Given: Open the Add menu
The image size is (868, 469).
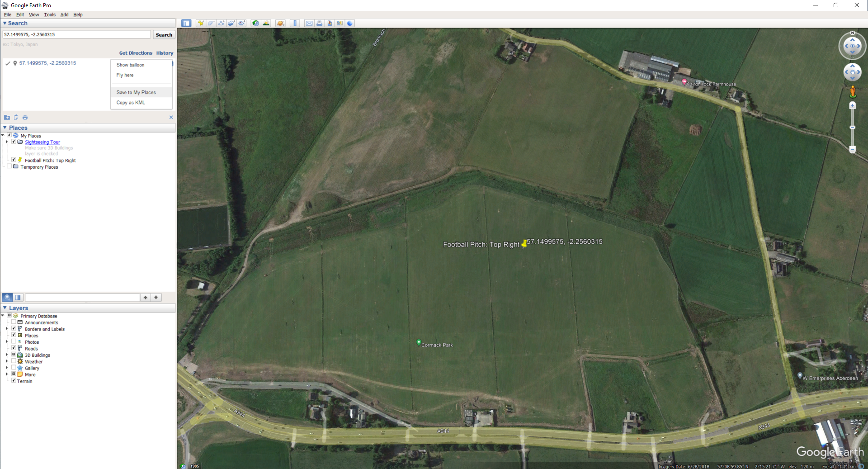Looking at the screenshot, I should pyautogui.click(x=64, y=14).
